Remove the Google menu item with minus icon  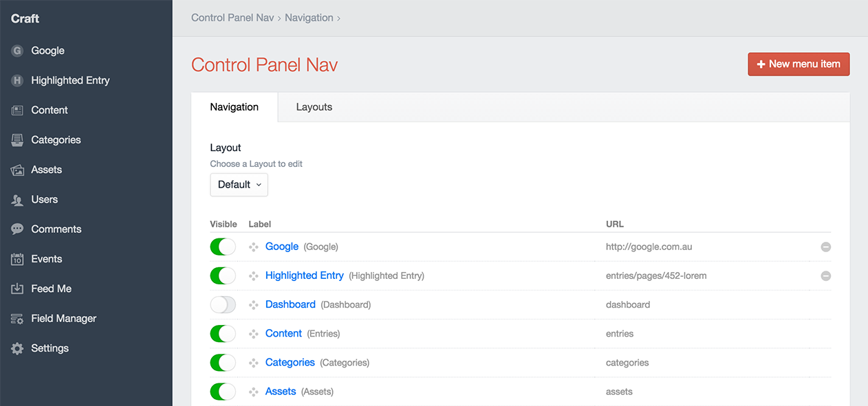tap(825, 247)
